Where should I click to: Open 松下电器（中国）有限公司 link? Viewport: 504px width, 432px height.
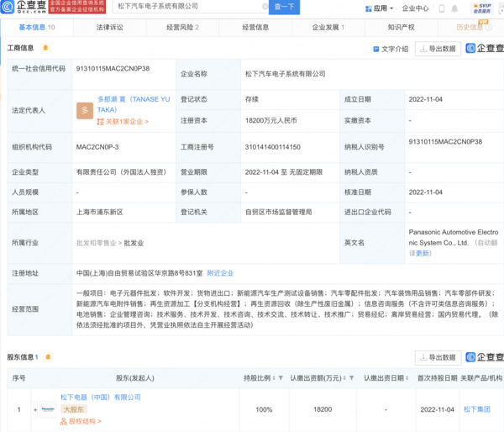coord(101,398)
